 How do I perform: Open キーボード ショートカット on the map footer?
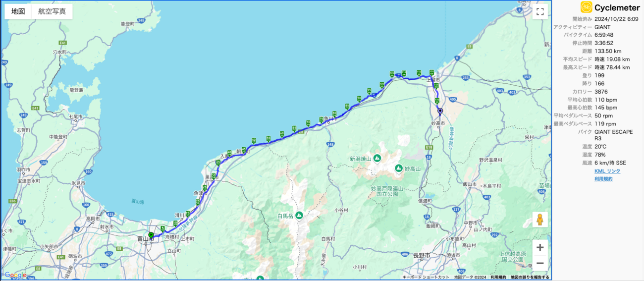click(426, 277)
